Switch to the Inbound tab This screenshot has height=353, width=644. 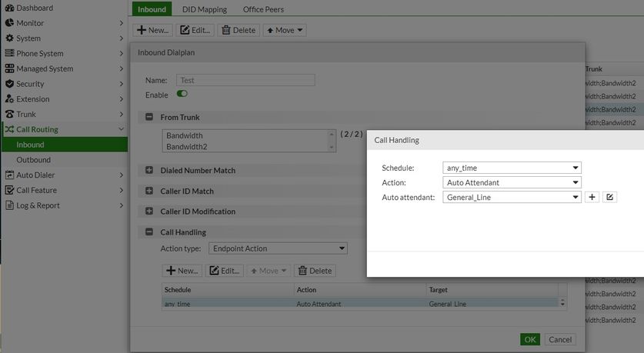[152, 9]
